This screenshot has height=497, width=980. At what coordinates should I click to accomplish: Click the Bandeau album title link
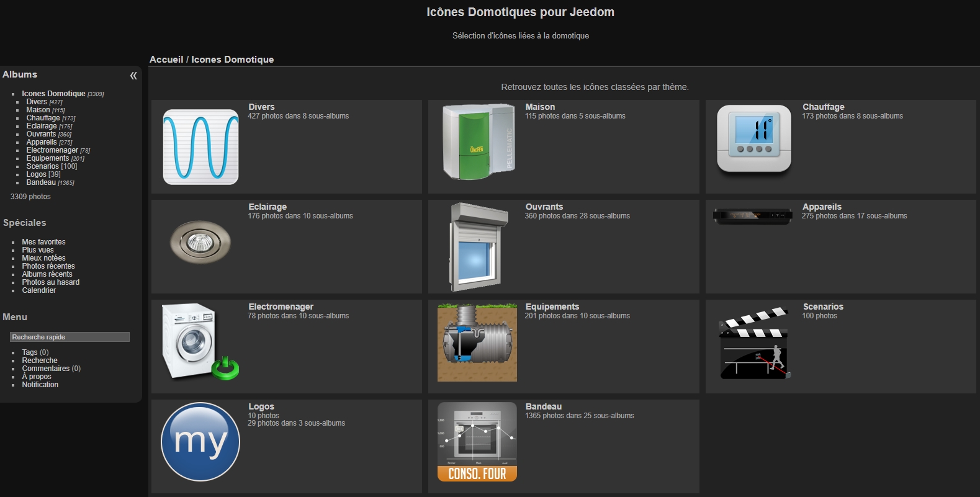544,406
